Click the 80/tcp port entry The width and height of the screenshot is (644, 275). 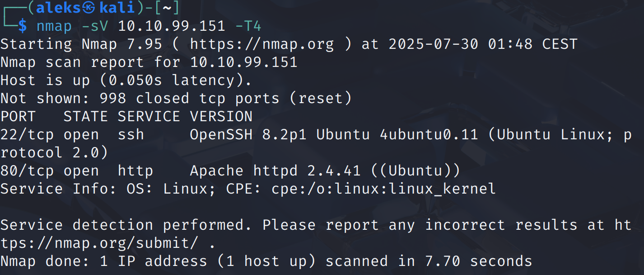(27, 171)
